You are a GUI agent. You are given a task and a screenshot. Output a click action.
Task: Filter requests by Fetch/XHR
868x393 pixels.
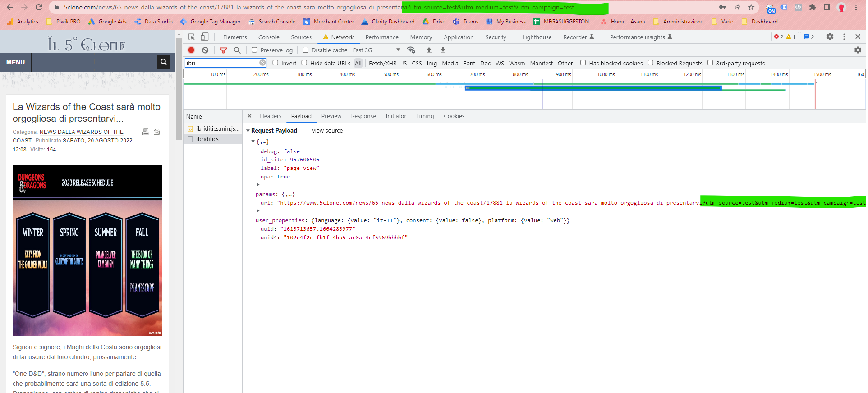pyautogui.click(x=383, y=63)
